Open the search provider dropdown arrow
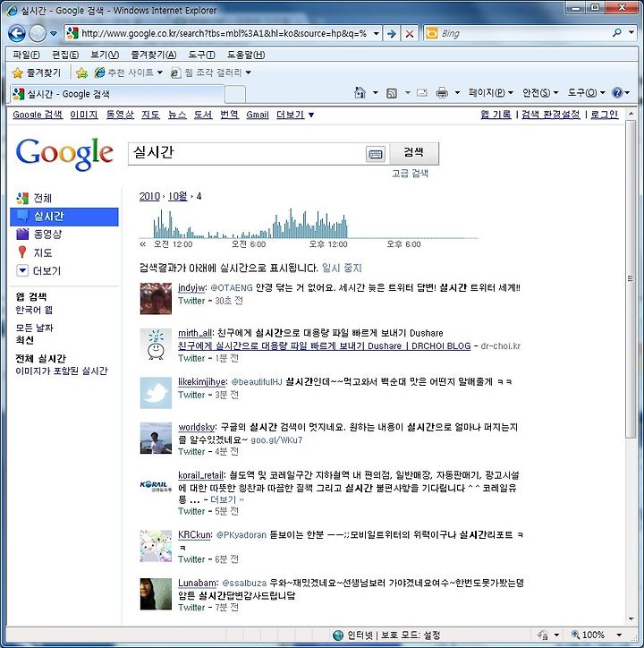The image size is (644, 648). pyautogui.click(x=631, y=32)
